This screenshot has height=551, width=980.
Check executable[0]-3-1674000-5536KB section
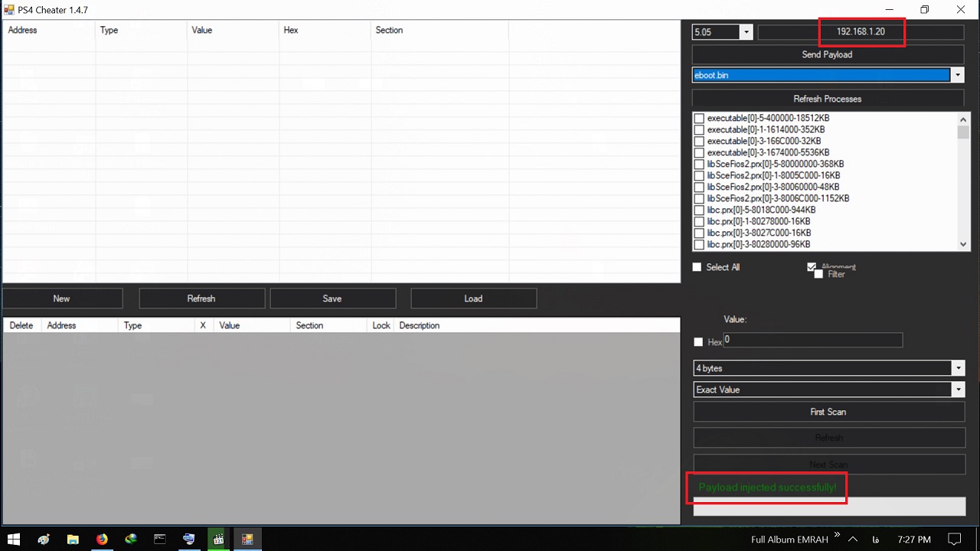click(699, 153)
